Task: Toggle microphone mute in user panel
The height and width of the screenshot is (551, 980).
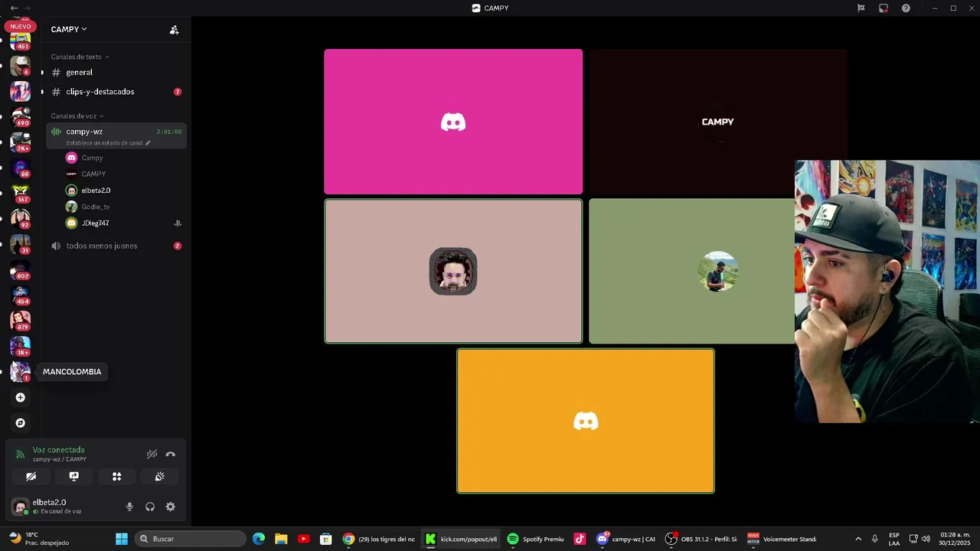Action: click(129, 507)
